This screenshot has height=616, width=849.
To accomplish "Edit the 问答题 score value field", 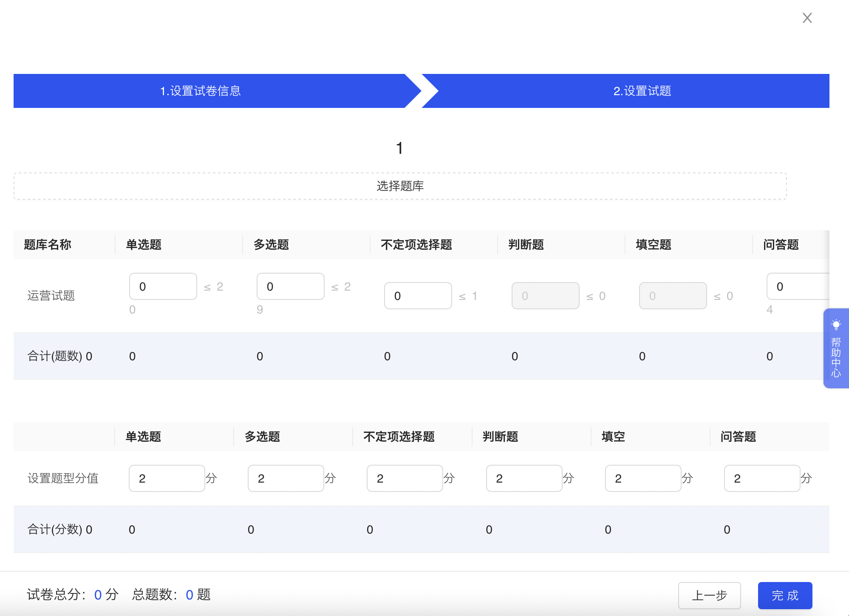I will [762, 478].
